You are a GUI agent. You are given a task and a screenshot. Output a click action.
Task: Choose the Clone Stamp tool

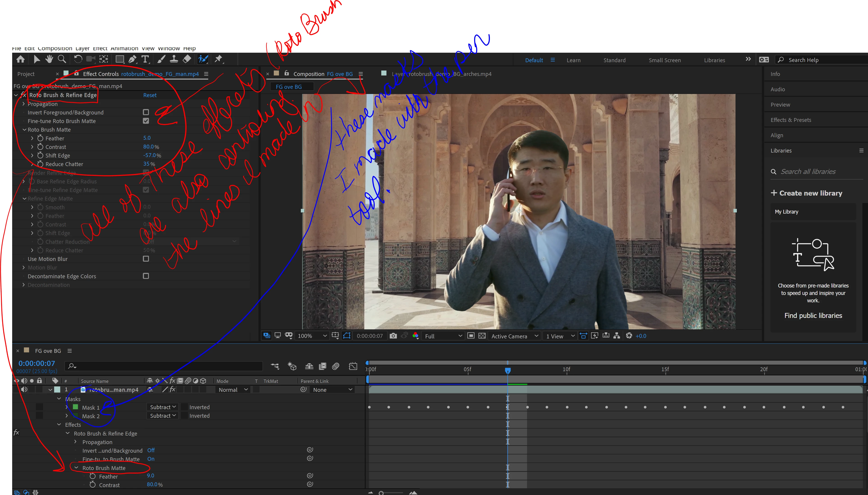tap(174, 59)
